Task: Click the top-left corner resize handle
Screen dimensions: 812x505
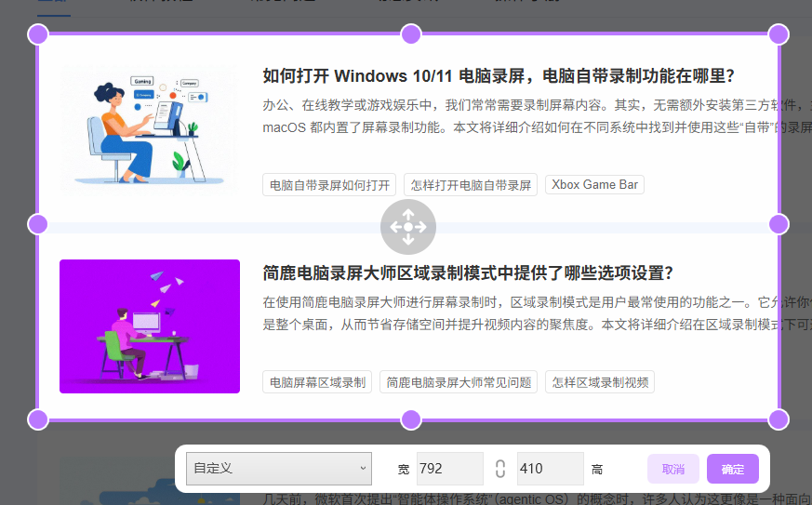Action: (x=38, y=34)
